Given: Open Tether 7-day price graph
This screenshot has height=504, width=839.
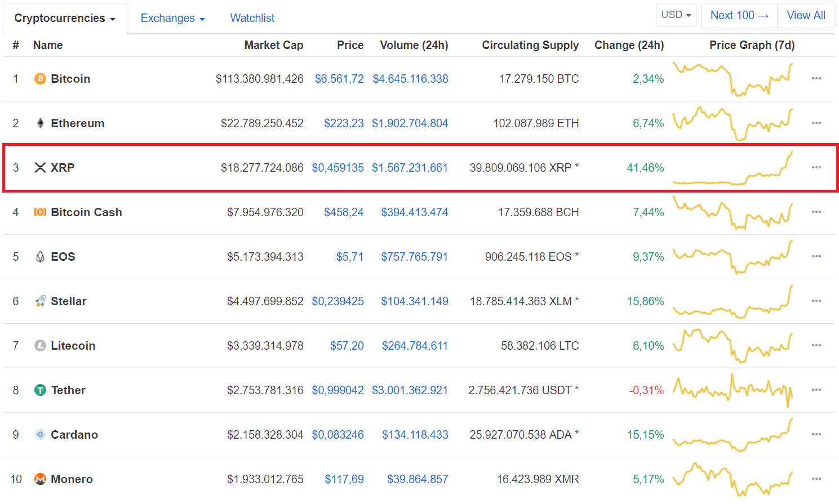Looking at the screenshot, I should pyautogui.click(x=733, y=390).
